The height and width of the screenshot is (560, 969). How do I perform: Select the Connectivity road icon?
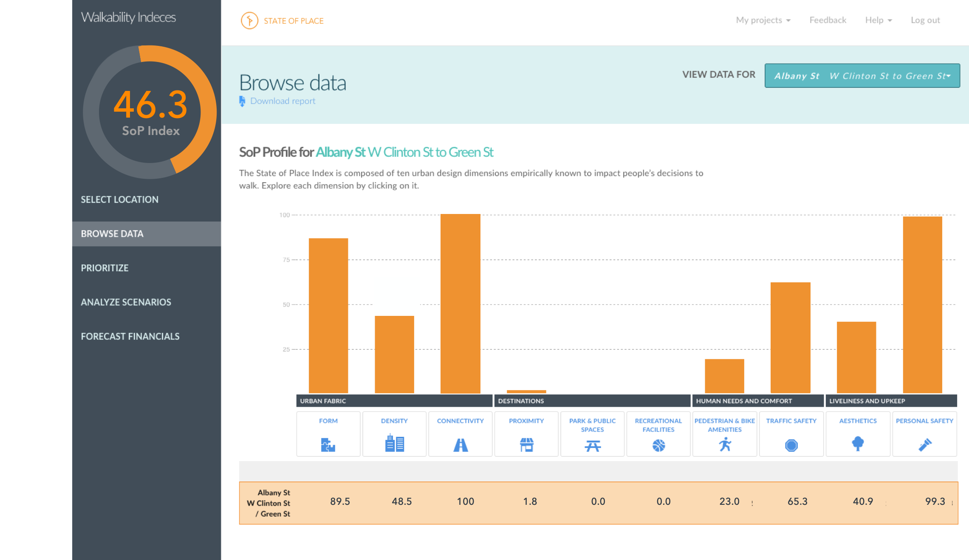click(460, 445)
